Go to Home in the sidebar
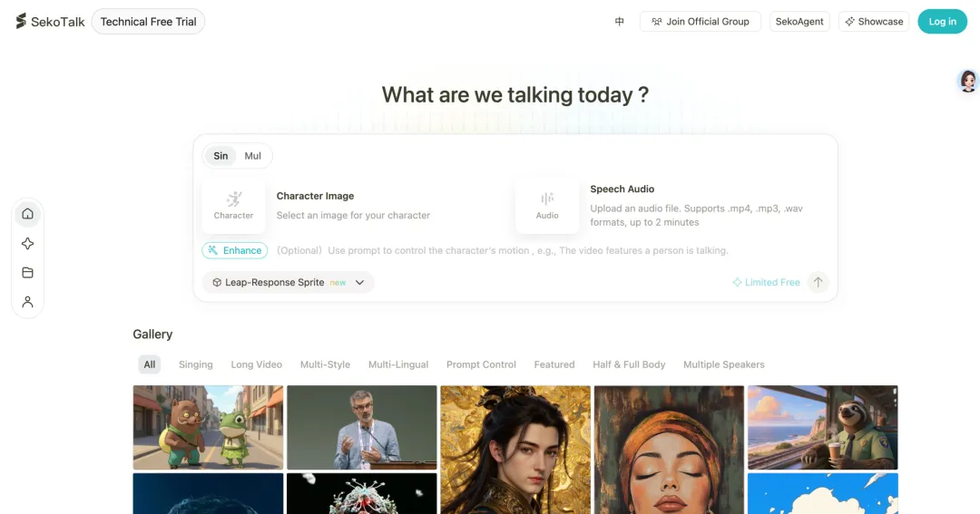Viewport: 980px width, 514px height. click(x=27, y=214)
